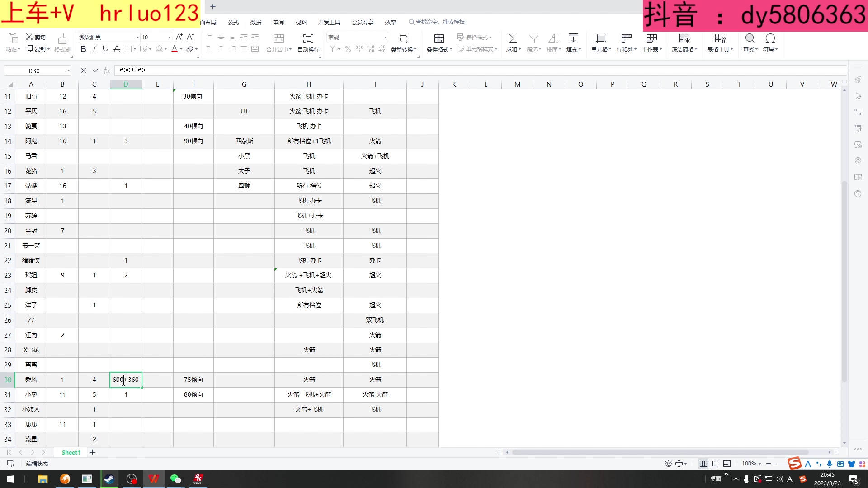Viewport: 868px width, 488px height.
Task: Click Rows and Columns (行和列) icon
Action: pos(626,38)
